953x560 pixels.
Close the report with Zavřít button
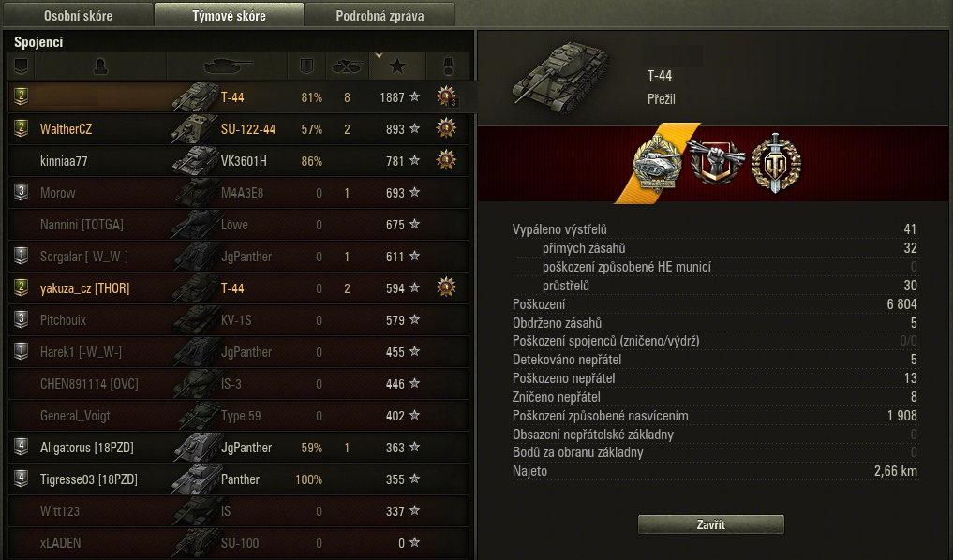(x=710, y=524)
